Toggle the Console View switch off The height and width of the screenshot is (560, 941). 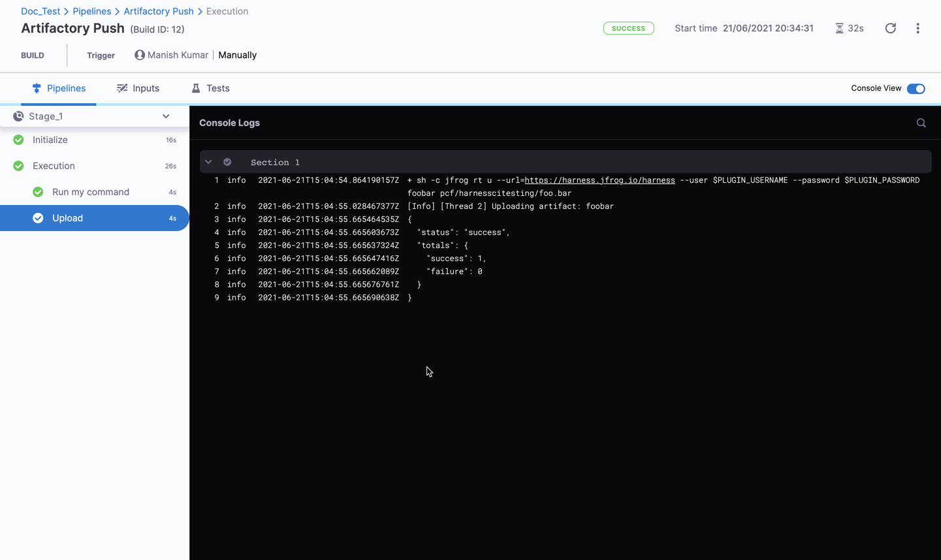point(916,89)
